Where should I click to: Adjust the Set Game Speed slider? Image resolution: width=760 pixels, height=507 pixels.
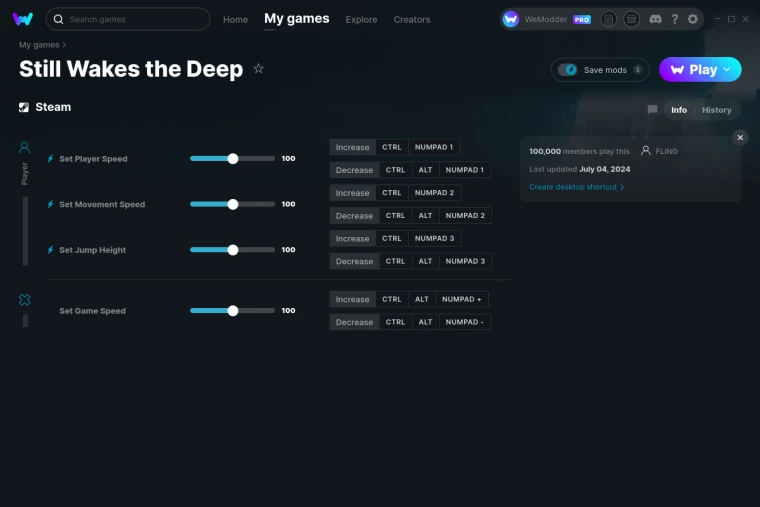point(233,310)
